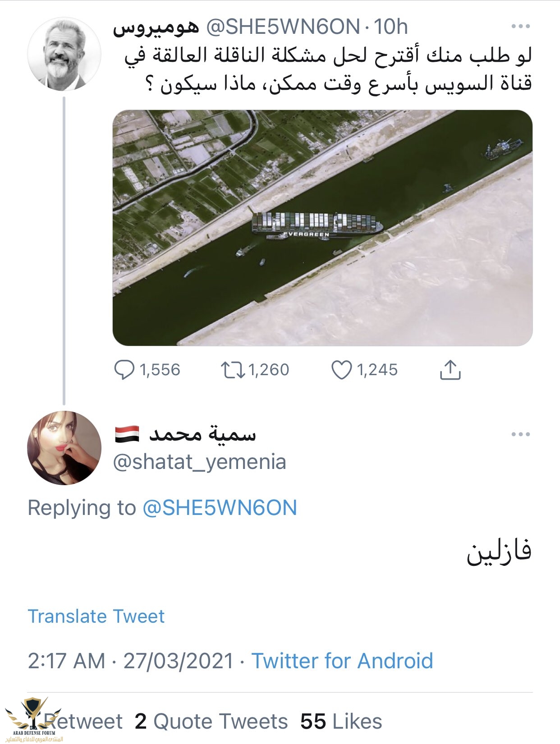Click the @shatat_yemenia handle
This screenshot has height=744, width=560.
point(199,462)
